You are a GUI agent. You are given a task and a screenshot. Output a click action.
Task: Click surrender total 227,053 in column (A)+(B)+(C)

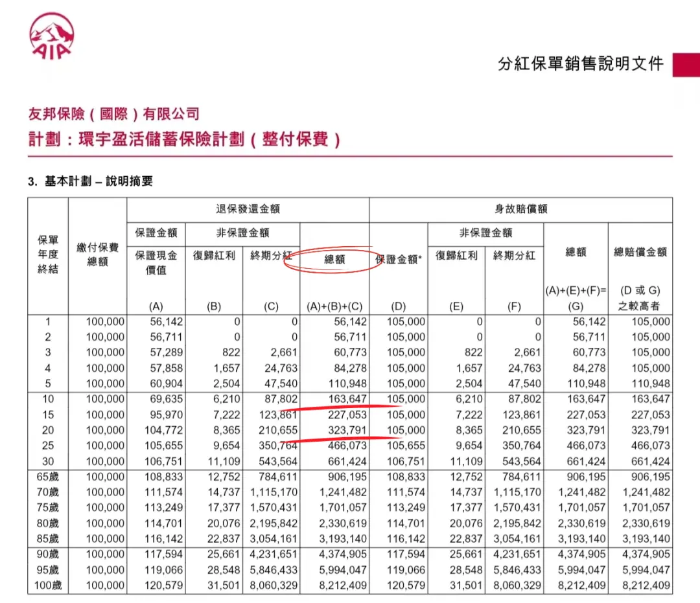click(x=347, y=415)
